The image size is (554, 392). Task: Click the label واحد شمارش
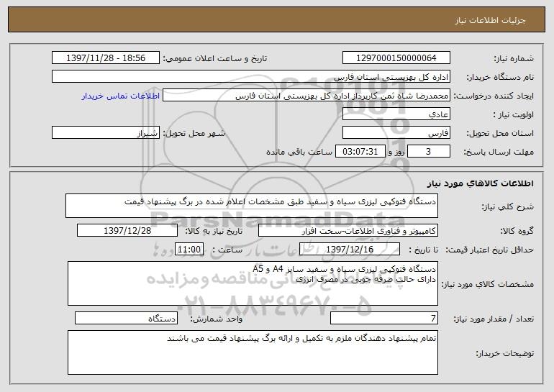(217, 319)
